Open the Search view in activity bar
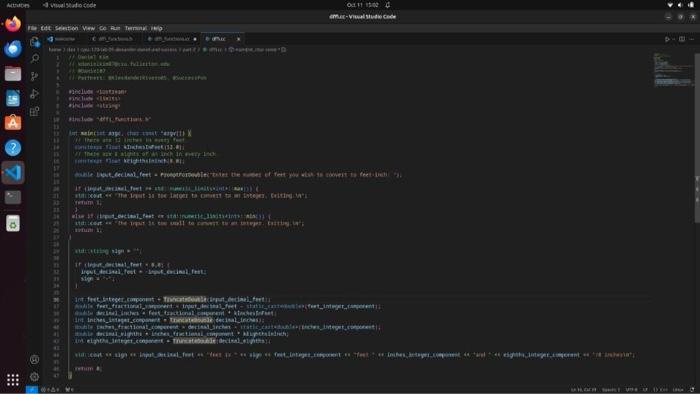 34,58
